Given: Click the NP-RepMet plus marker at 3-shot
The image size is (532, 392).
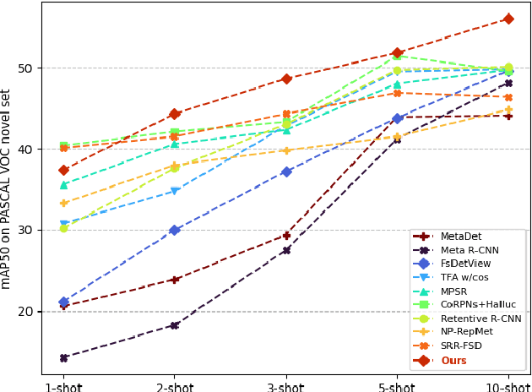Looking at the screenshot, I should coord(287,150).
